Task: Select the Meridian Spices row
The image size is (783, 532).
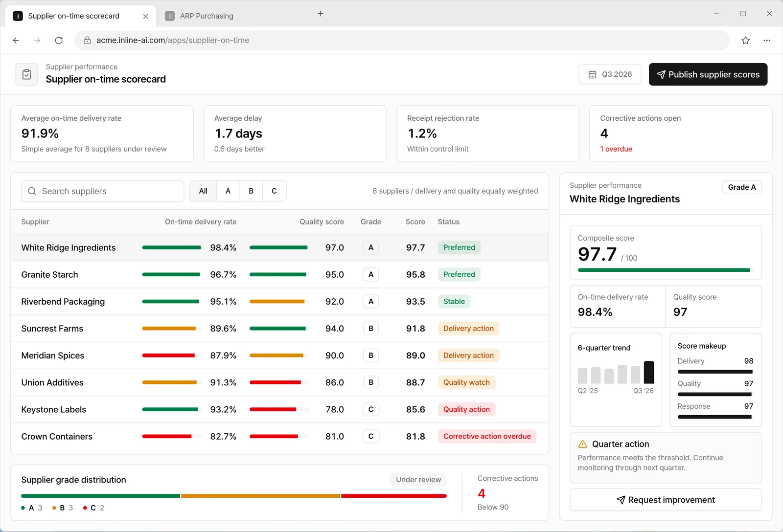Action: (280, 355)
